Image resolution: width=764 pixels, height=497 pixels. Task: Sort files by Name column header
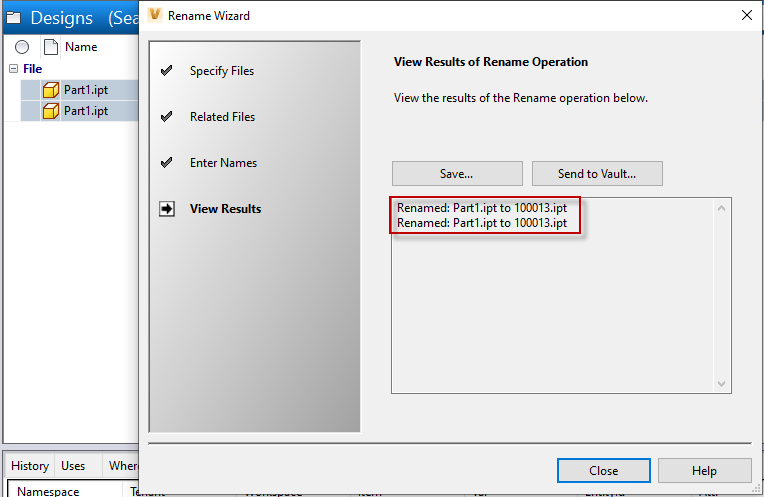pos(81,47)
